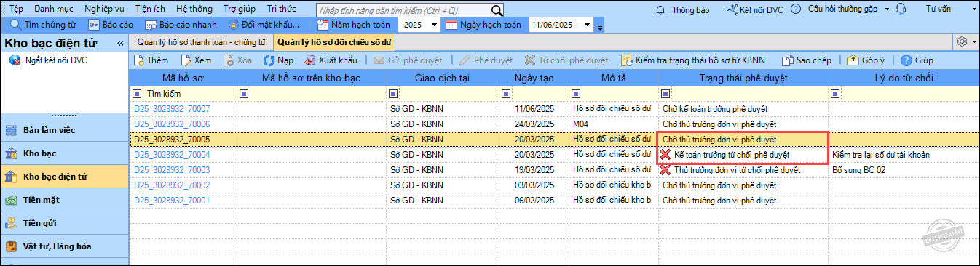Open Tiền gửi module in sidebar
980x266 pixels.
click(x=64, y=223)
